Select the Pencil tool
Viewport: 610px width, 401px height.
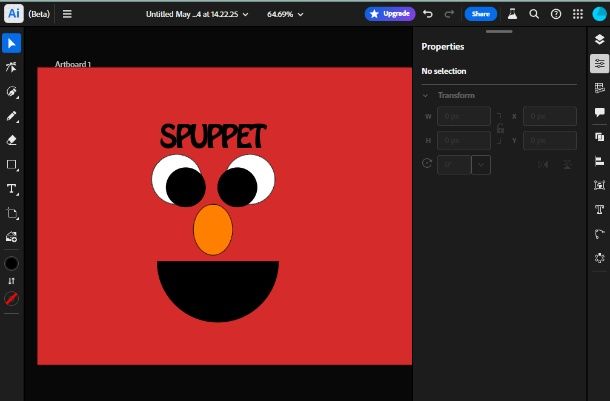(12, 116)
